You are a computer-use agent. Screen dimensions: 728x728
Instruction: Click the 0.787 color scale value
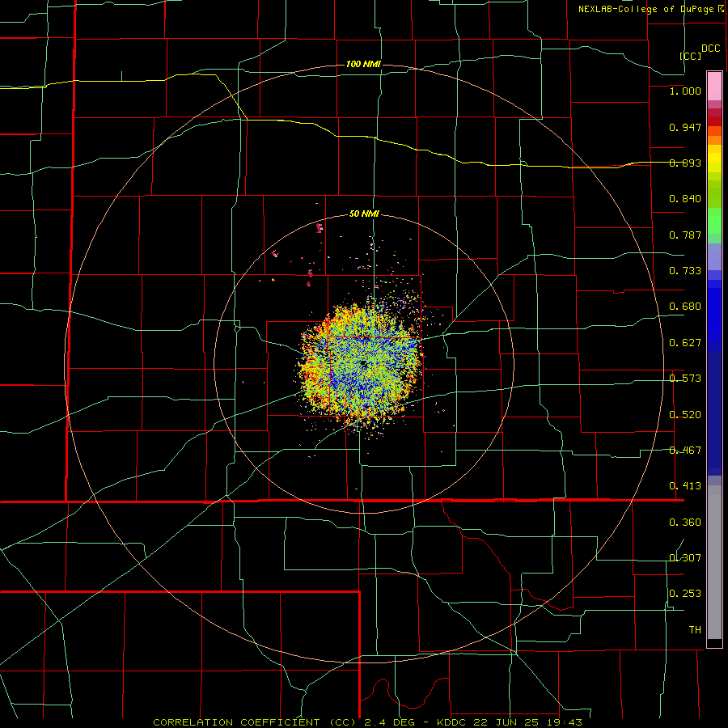tap(685, 235)
